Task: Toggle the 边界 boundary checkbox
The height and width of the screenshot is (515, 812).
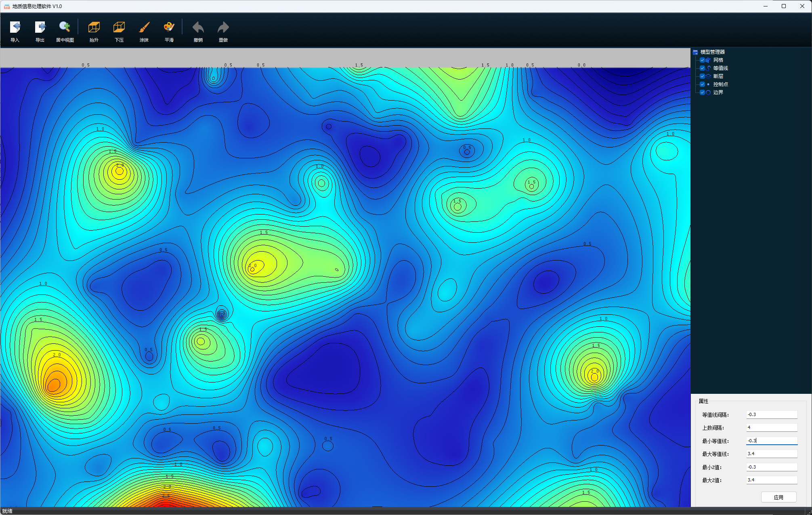Action: (702, 92)
